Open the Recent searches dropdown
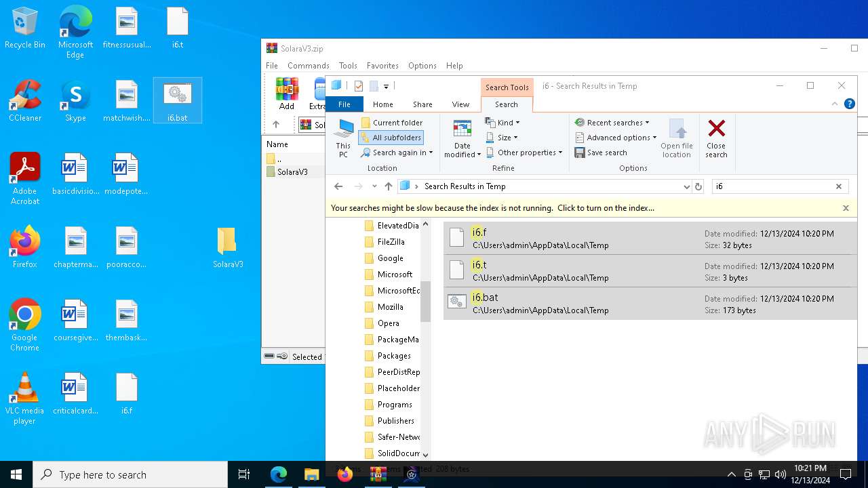This screenshot has height=488, width=868. [x=612, y=123]
